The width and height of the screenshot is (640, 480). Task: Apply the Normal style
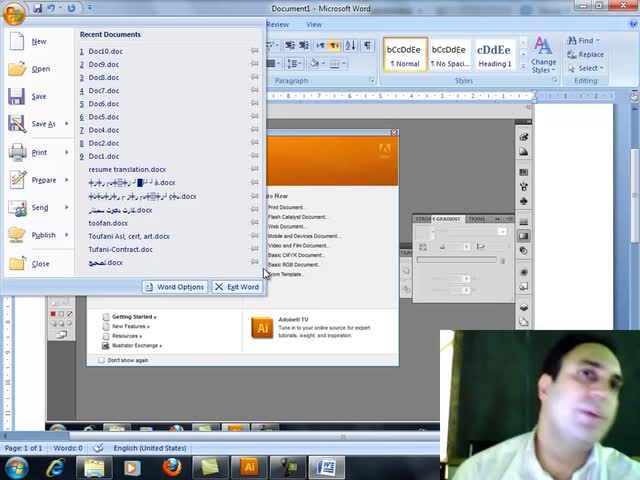click(405, 55)
